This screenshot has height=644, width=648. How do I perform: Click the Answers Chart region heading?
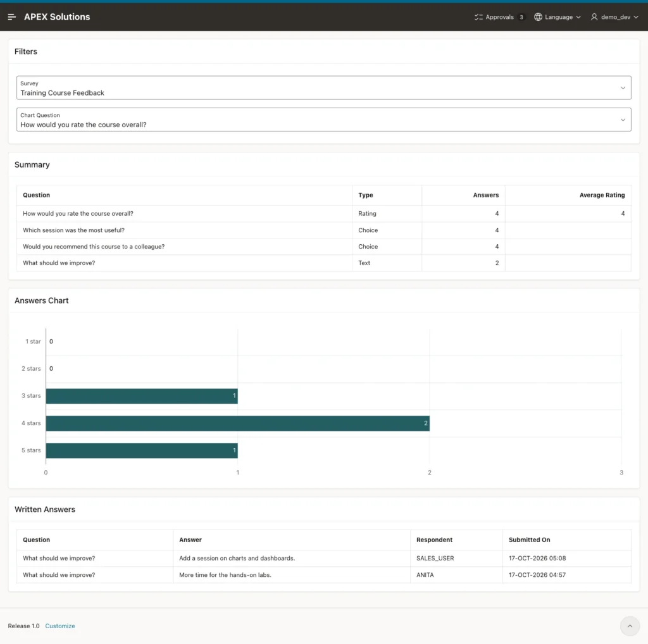point(41,300)
